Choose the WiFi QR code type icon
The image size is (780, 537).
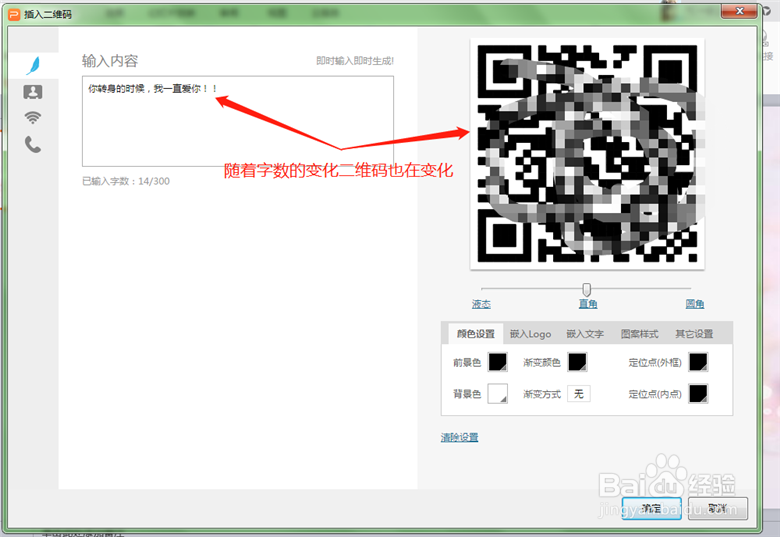coord(33,117)
